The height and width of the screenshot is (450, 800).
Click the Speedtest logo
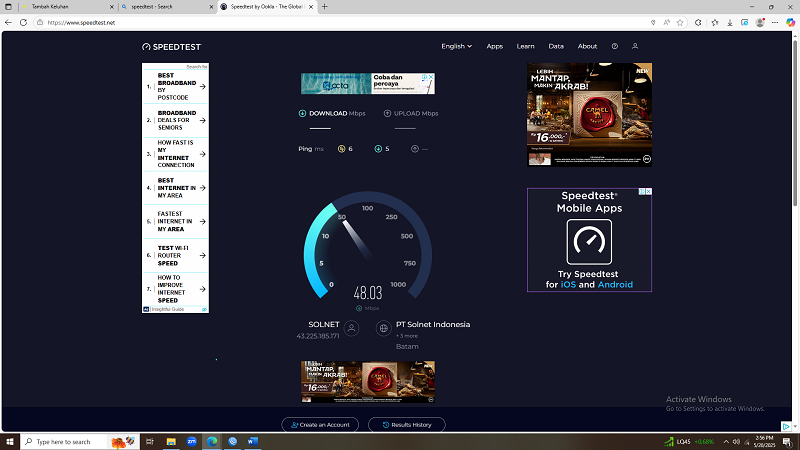pyautogui.click(x=171, y=46)
